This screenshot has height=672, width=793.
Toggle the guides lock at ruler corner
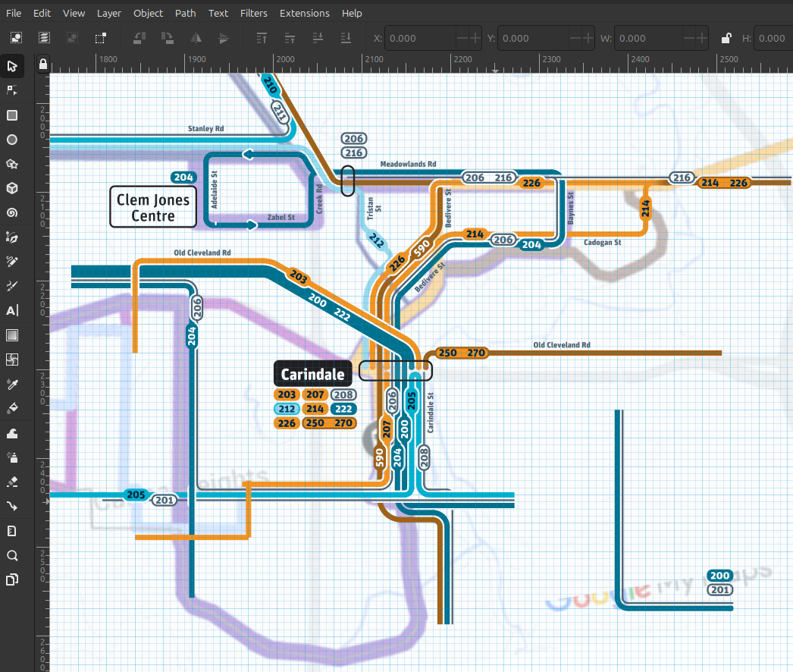click(x=43, y=64)
